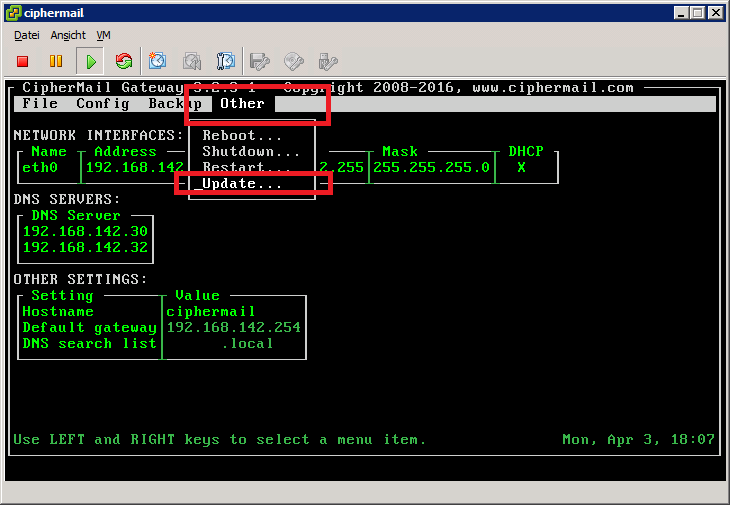Open the Ansicht menu
The width and height of the screenshot is (730, 505).
68,35
